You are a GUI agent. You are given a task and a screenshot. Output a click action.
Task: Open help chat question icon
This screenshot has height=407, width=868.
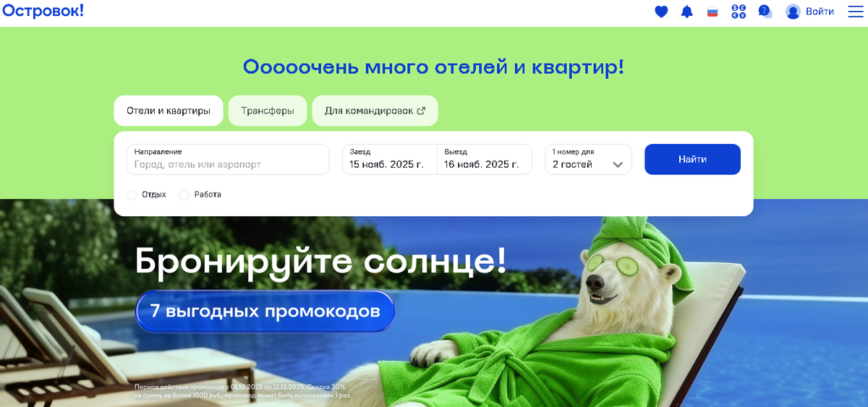[x=765, y=12]
